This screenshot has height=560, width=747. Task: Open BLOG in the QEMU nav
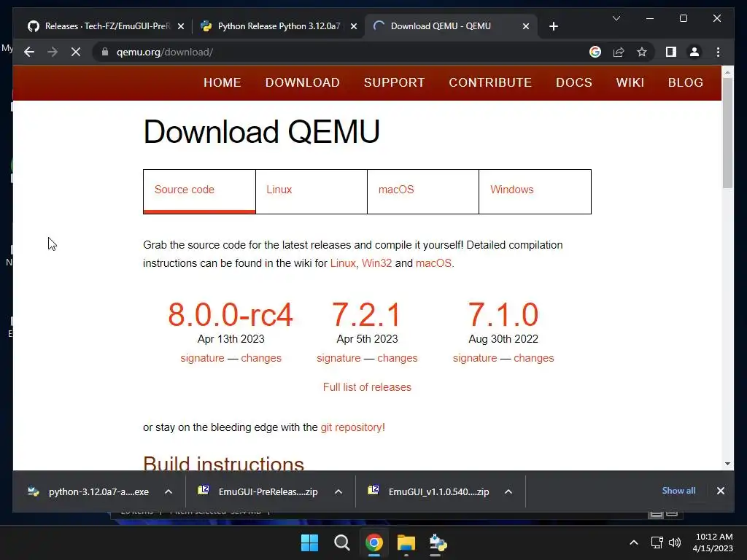point(686,82)
